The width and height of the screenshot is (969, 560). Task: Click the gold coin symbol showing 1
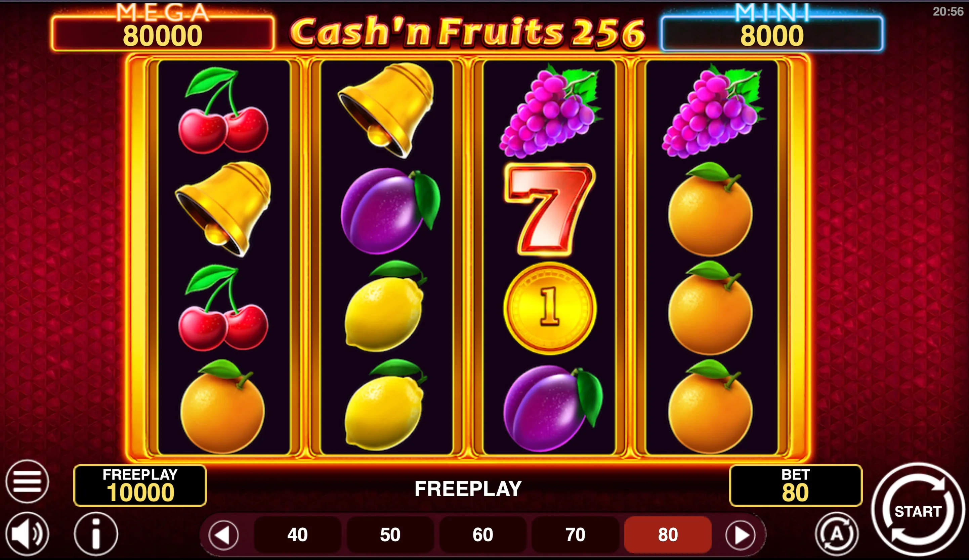point(550,308)
